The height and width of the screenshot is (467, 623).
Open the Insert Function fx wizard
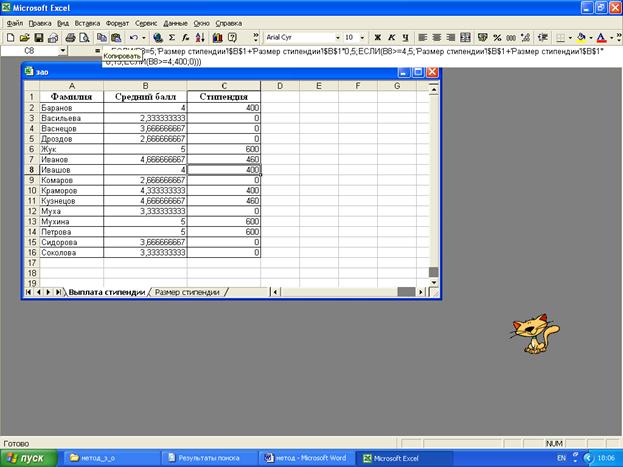coord(186,38)
